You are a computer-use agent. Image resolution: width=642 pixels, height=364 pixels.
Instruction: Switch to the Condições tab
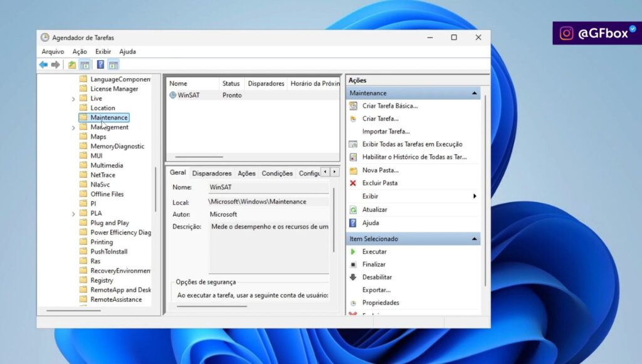coord(277,174)
